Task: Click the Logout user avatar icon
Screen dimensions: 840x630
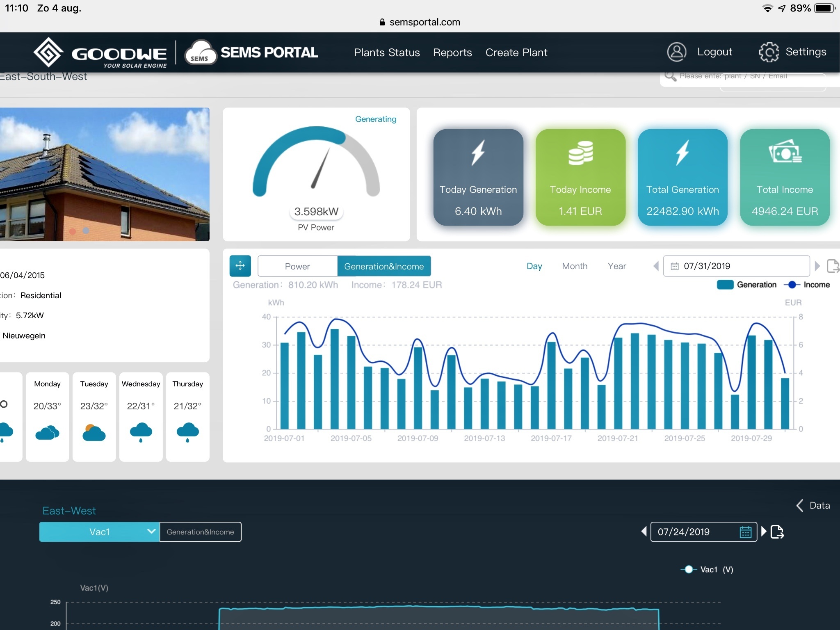Action: (x=676, y=52)
